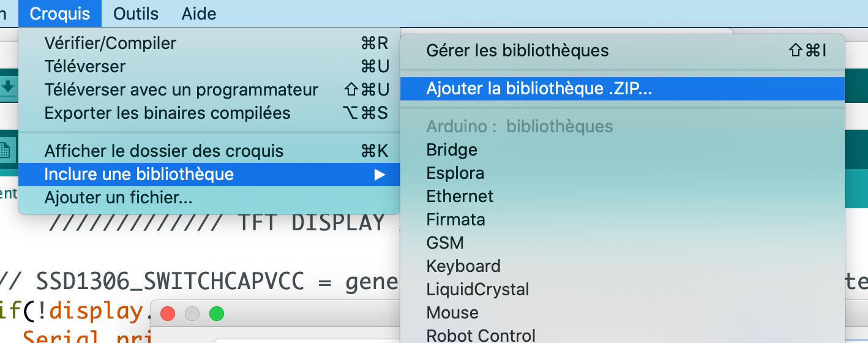Open the Outils menu
The height and width of the screenshot is (343, 868).
pos(136,13)
